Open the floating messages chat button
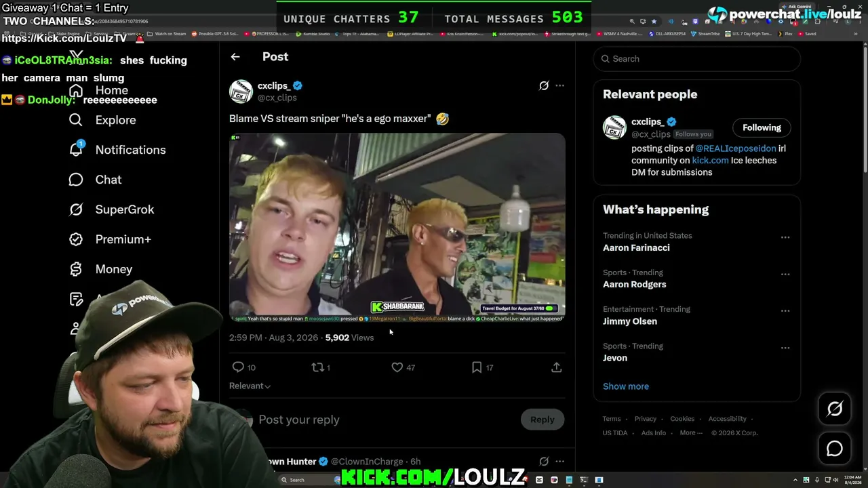 (x=835, y=449)
